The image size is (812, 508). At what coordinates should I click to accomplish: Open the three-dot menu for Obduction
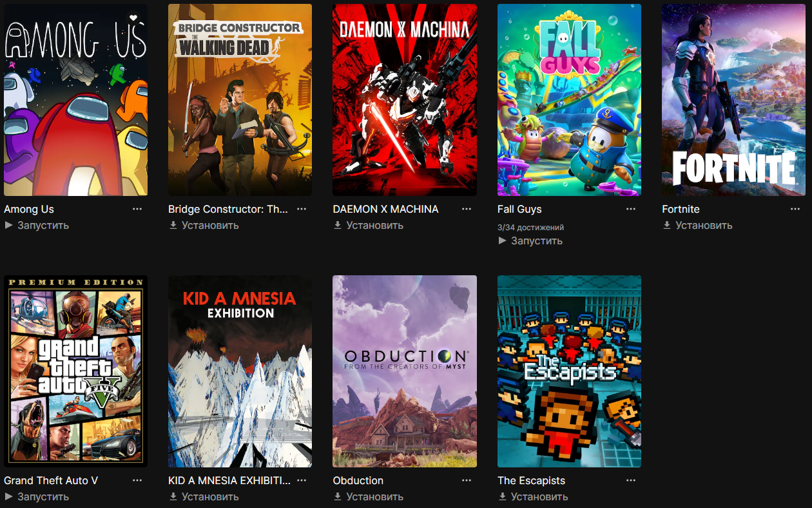pos(467,480)
